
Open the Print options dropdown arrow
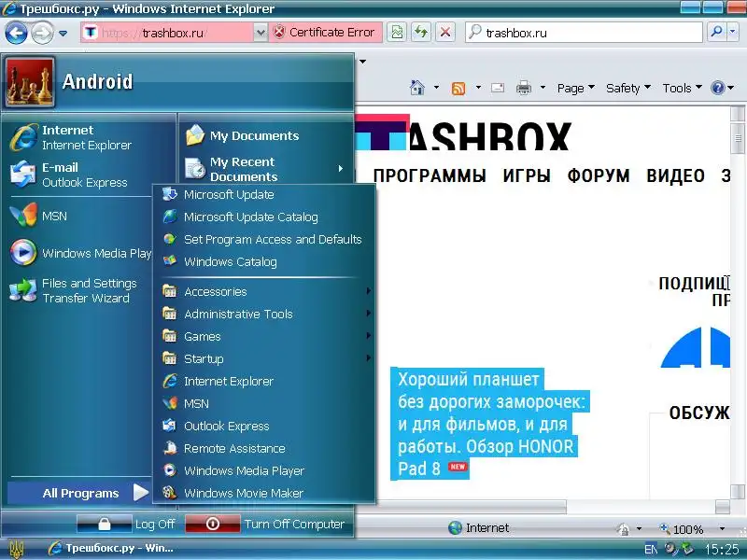point(543,88)
